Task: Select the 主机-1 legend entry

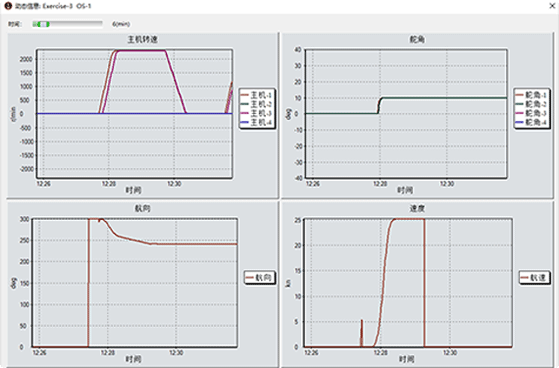Action: (256, 95)
